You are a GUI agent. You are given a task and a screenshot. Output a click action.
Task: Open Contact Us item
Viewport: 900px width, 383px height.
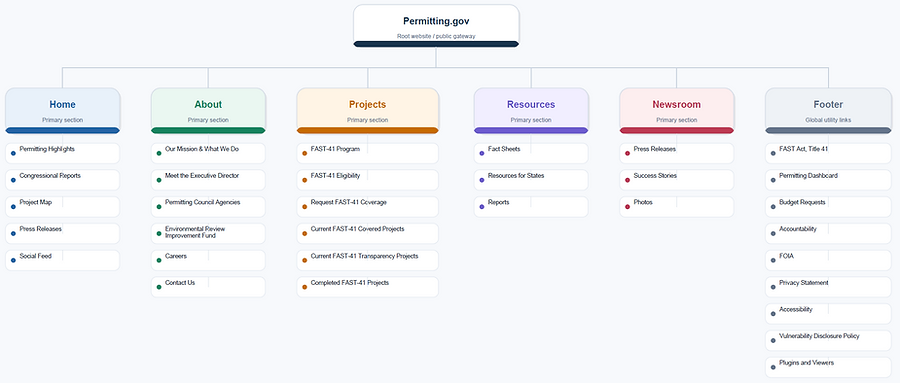pyautogui.click(x=208, y=287)
